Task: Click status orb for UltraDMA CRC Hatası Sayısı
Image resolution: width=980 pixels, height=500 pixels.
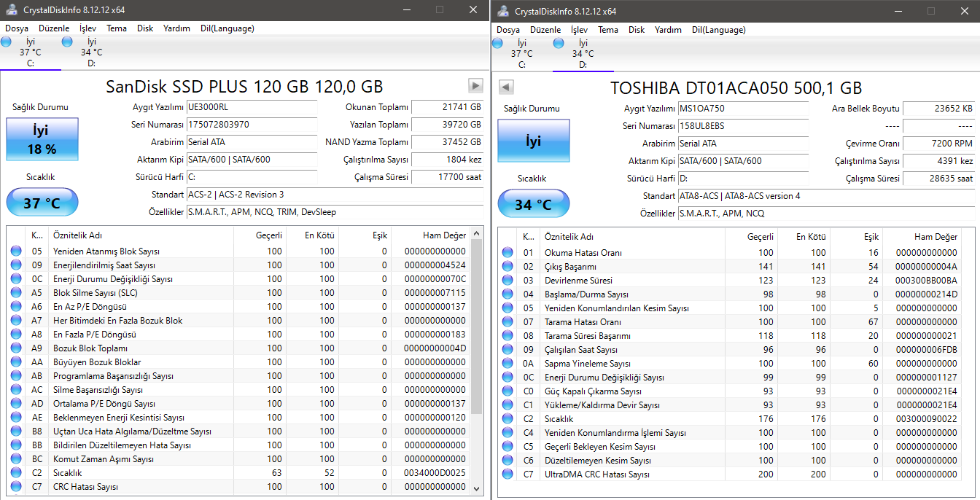Action: 507,474
